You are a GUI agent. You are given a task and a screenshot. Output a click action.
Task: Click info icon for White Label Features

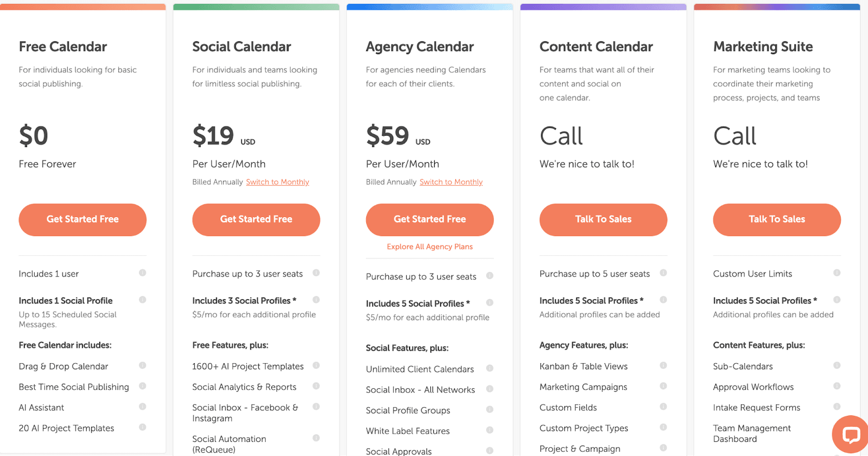(490, 430)
